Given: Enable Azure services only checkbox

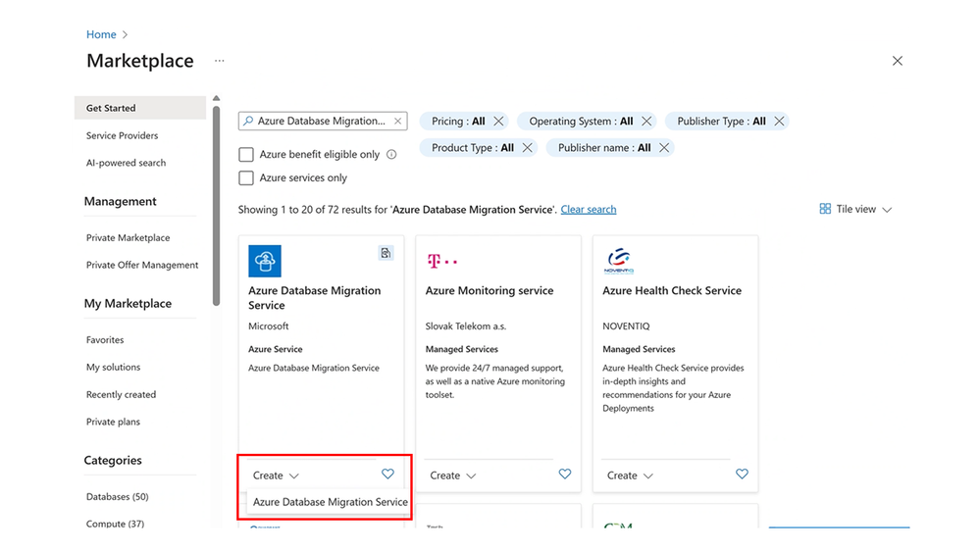Looking at the screenshot, I should point(246,178).
